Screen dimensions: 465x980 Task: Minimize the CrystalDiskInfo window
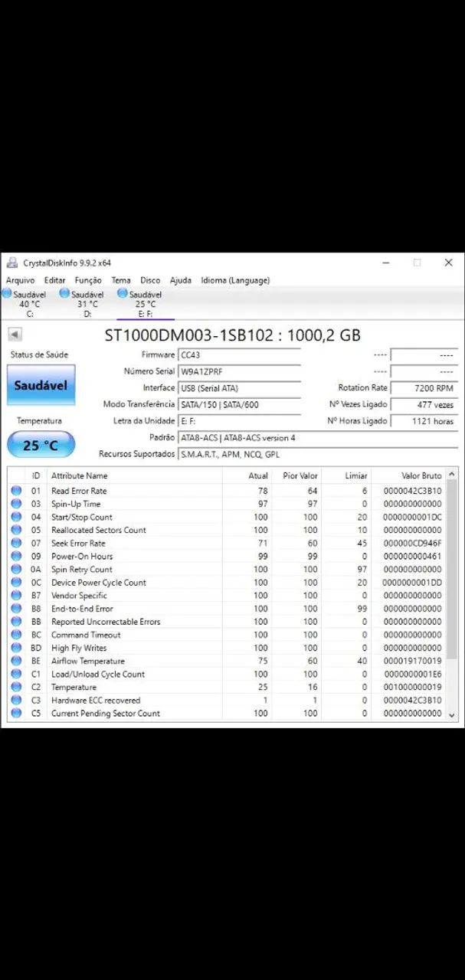click(385, 263)
